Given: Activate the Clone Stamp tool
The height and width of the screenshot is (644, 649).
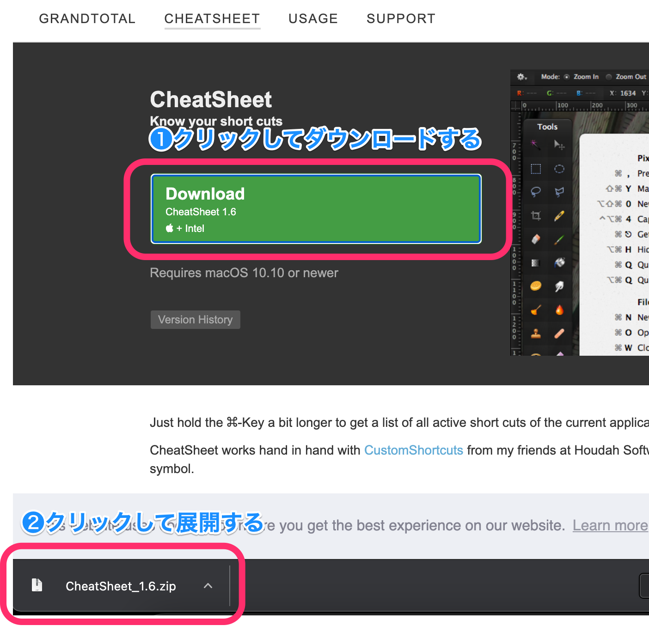Looking at the screenshot, I should pyautogui.click(x=536, y=333).
